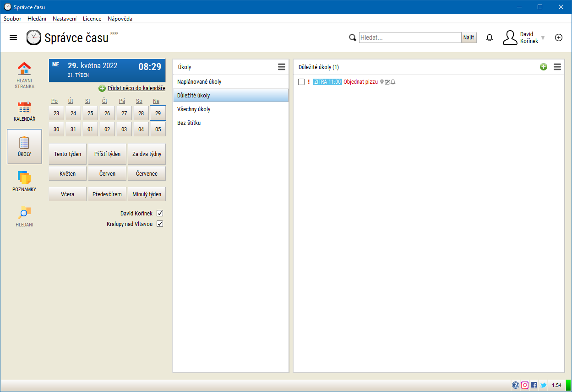Image resolution: width=572 pixels, height=392 pixels.
Task: Expand the user dropdown arrow next to David Kořínek
Action: (543, 38)
